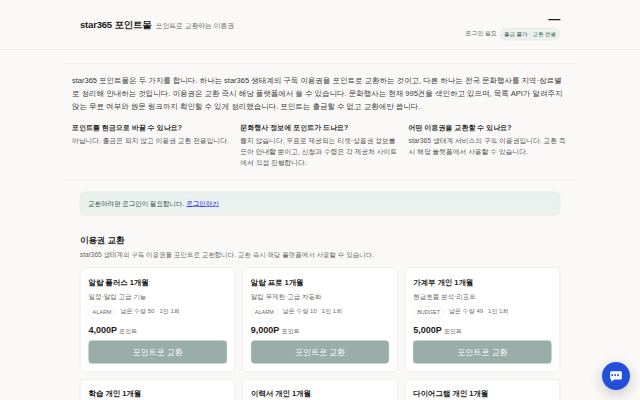Screen dimensions: 640x400
Task: Select the 가계부 개인 1개월 card title
Action: point(443,282)
